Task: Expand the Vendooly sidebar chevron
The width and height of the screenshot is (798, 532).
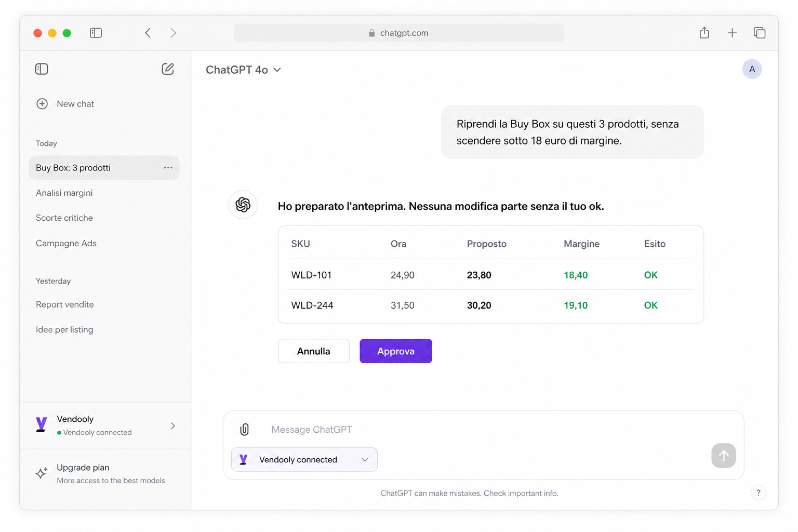Action: pyautogui.click(x=173, y=425)
